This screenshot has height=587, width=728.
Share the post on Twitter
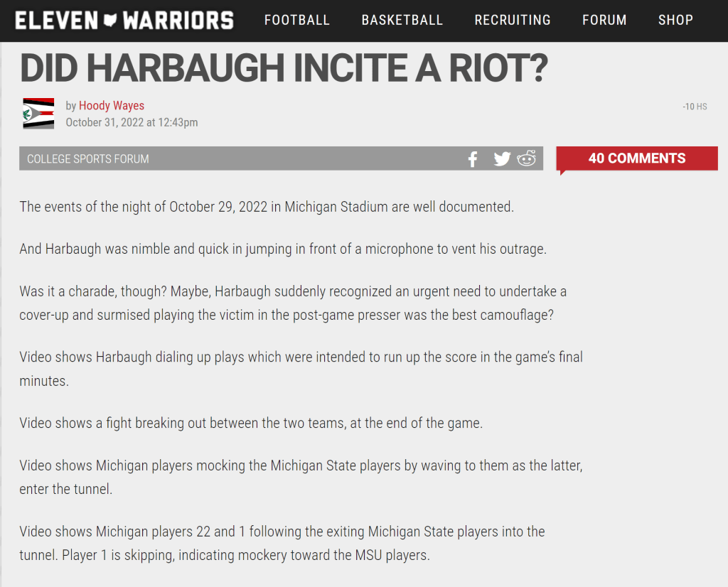point(502,159)
